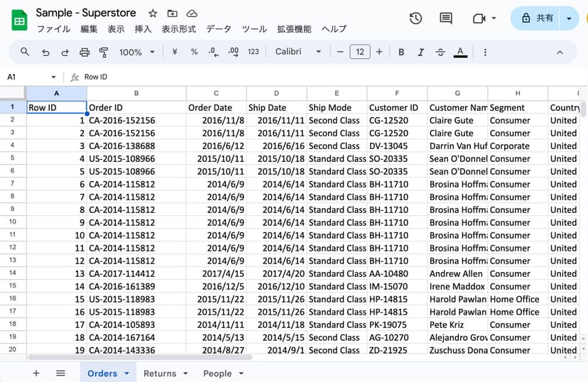Open the comments speech bubble icon

(446, 18)
